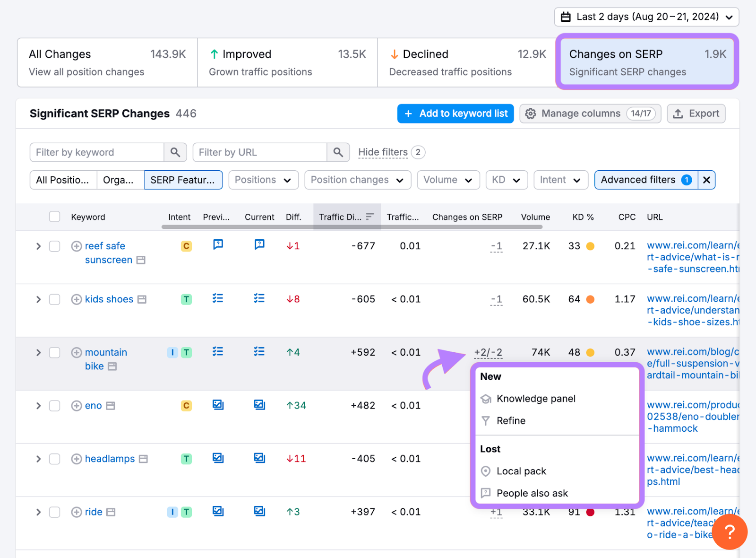
Task: Click the orange help question mark button
Action: point(730,532)
